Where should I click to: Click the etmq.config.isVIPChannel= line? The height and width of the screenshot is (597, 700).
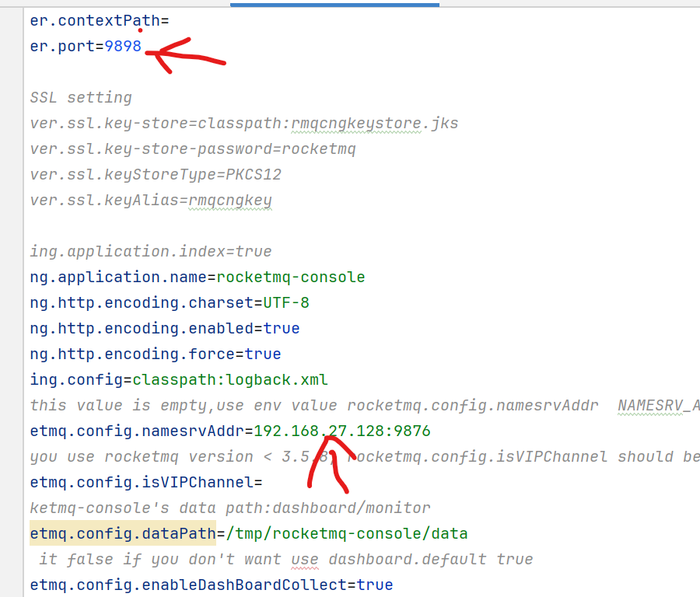[146, 482]
